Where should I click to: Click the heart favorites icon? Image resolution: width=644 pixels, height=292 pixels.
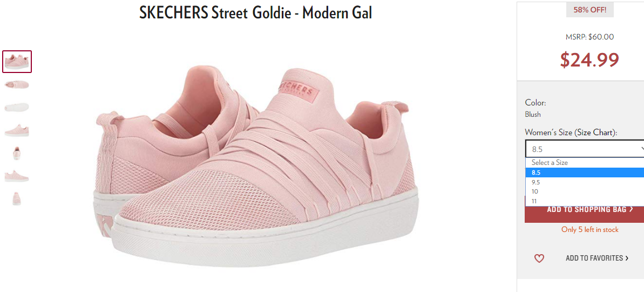tap(539, 258)
